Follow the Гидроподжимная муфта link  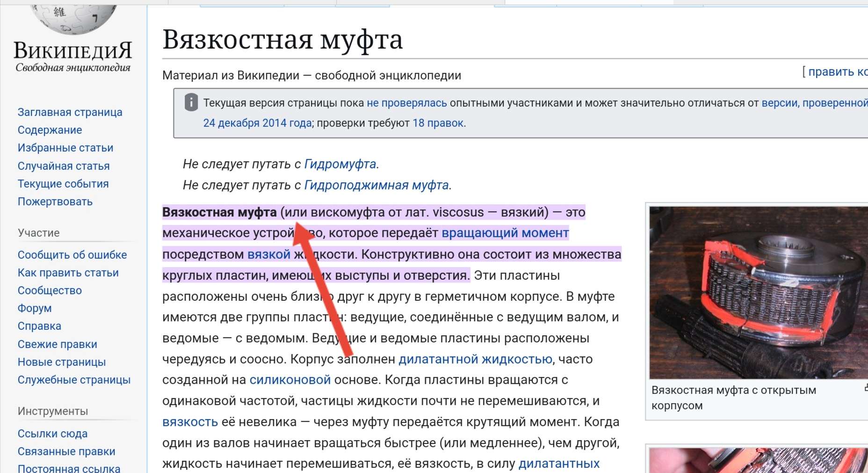coord(376,185)
